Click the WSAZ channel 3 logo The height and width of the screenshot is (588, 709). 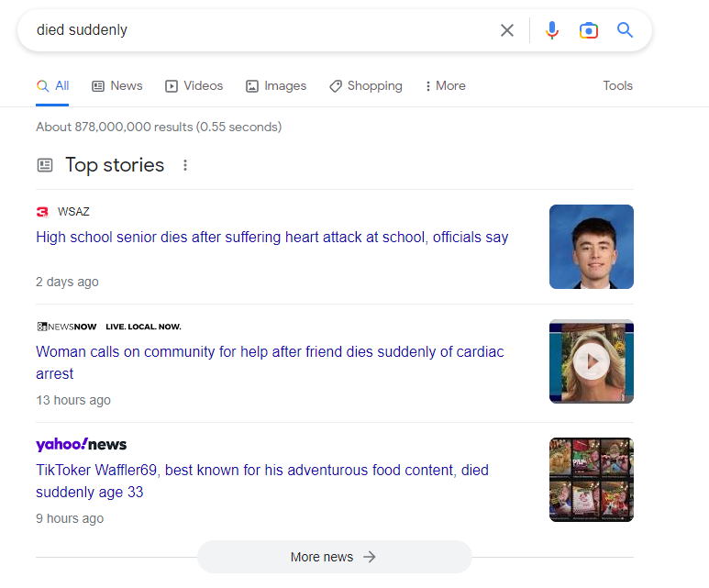[42, 212]
